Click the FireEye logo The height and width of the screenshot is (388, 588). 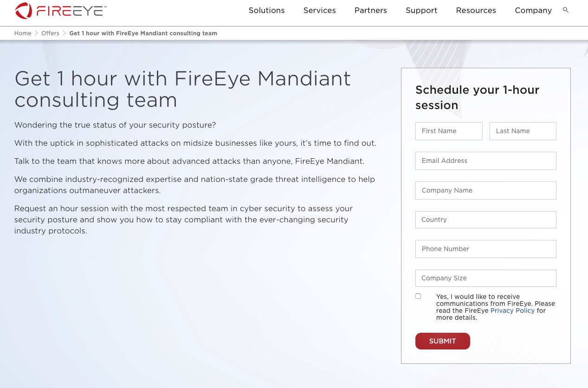coord(61,10)
